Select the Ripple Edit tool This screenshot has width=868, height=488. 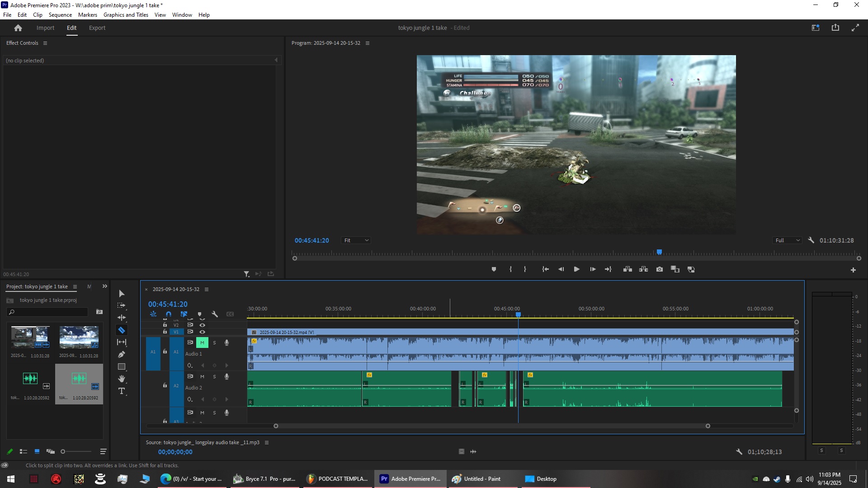click(x=122, y=318)
